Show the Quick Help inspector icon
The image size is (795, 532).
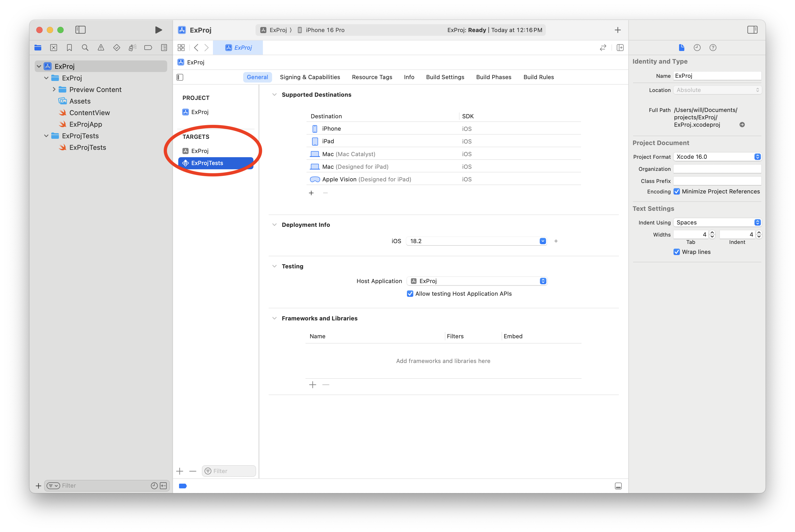tap(713, 48)
